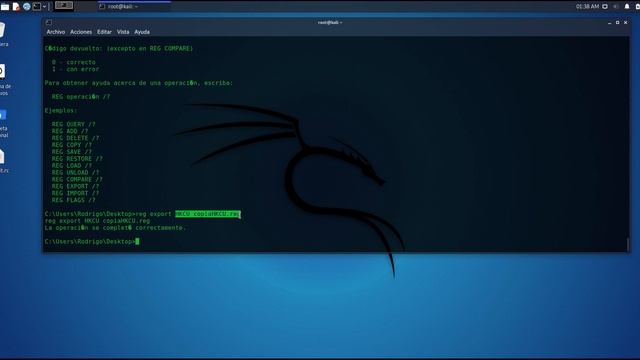Click the '0 - correcto' line
This screenshot has width=640, height=360.
[73, 62]
